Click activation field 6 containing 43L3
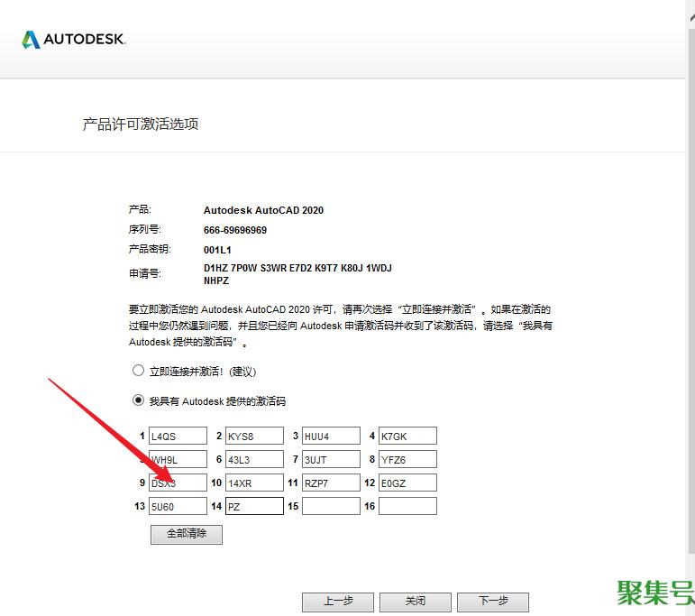 point(254,460)
